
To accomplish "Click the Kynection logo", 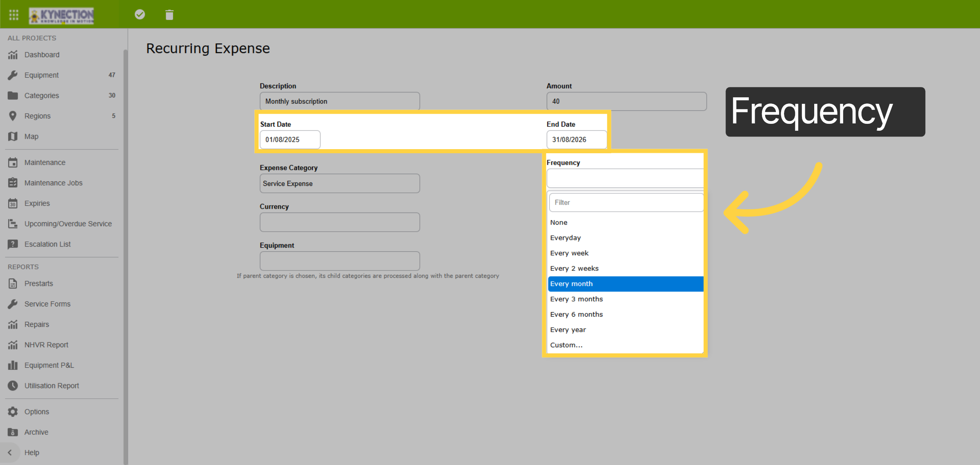I will pyautogui.click(x=61, y=16).
